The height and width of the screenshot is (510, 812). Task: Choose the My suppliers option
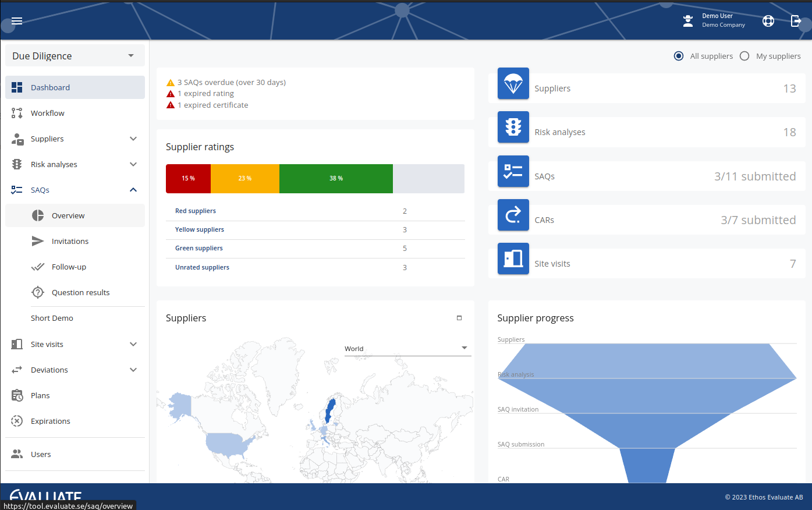point(744,56)
